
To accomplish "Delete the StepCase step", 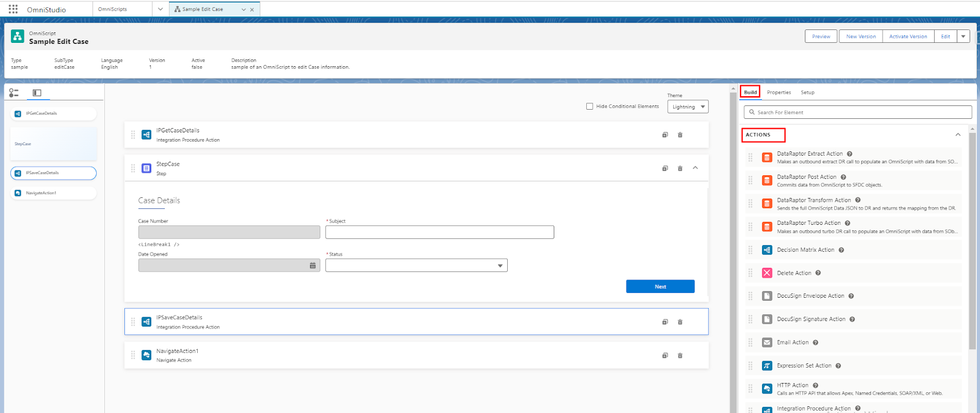I will 680,169.
